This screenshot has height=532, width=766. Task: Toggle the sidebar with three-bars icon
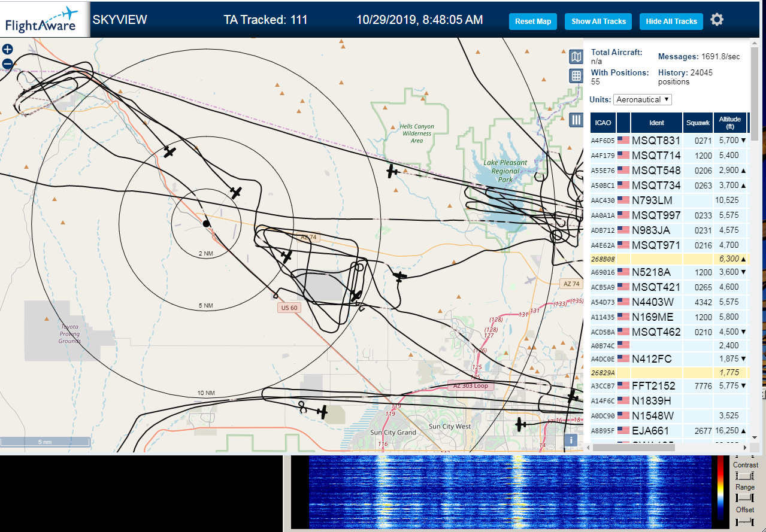point(576,120)
